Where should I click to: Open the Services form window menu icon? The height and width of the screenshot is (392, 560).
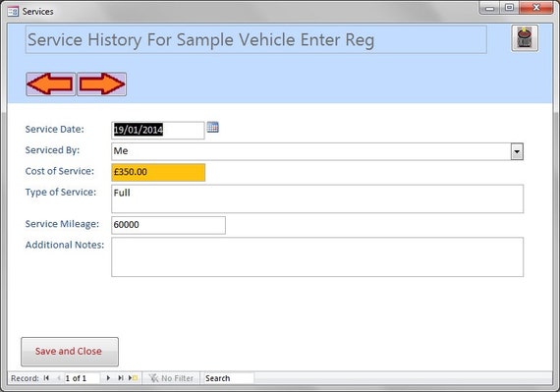point(13,12)
